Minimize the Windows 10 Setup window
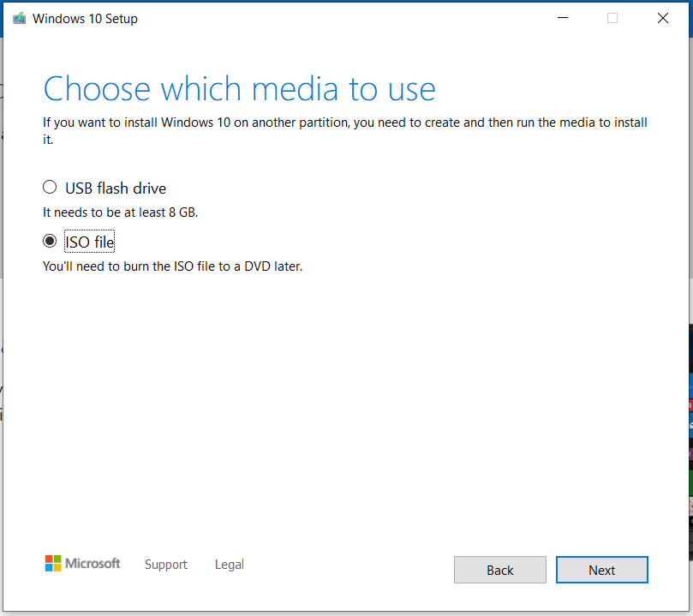The width and height of the screenshot is (693, 616). coord(563,18)
